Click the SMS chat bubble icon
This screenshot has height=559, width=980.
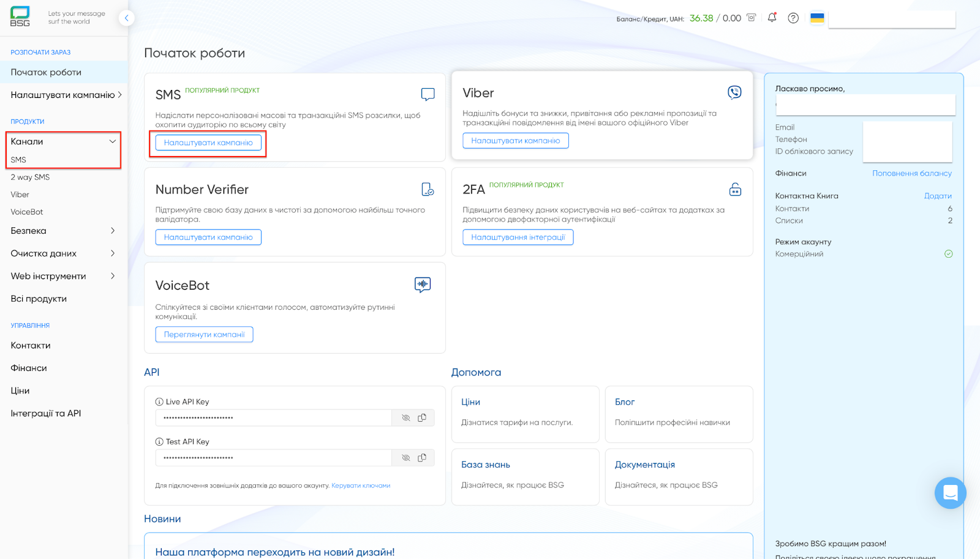428,94
